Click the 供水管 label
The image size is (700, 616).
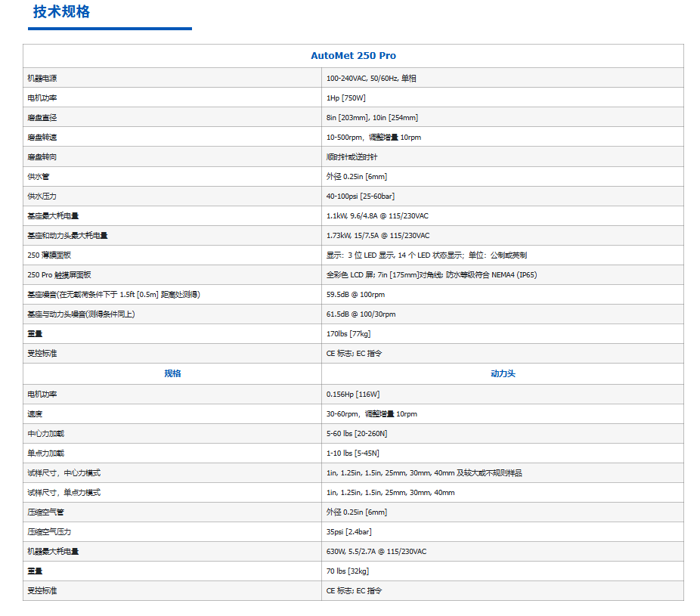39,176
